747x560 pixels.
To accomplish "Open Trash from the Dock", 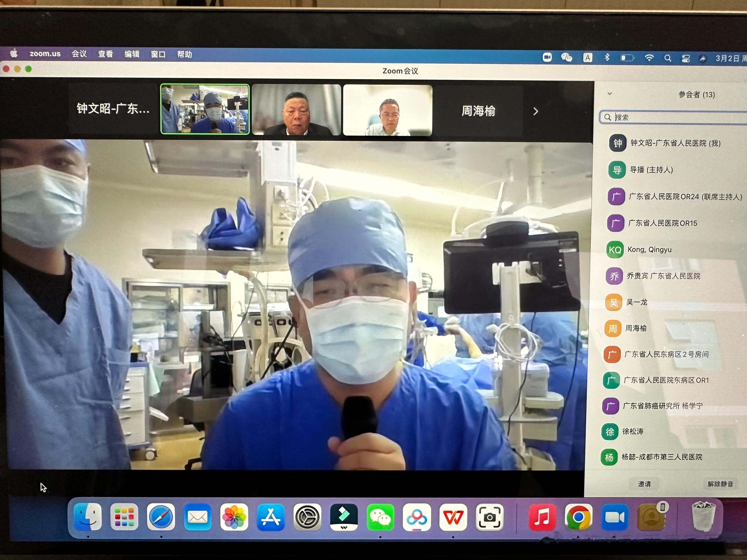I will [704, 516].
